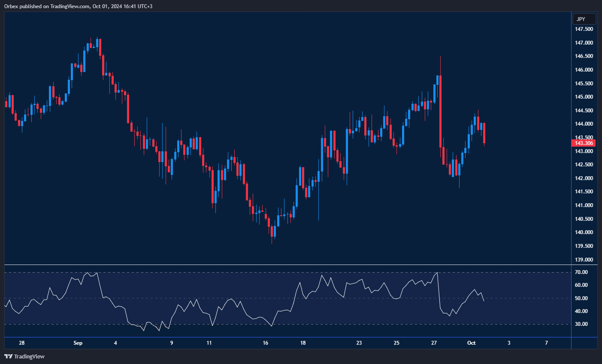Click the last red candle on the chart
602x364 pixels.
[x=484, y=133]
